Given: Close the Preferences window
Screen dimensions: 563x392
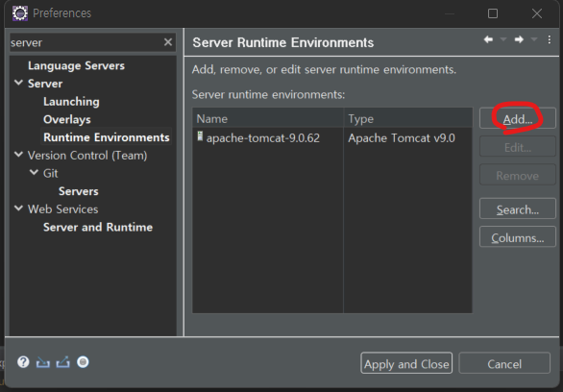Looking at the screenshot, I should coord(537,13).
